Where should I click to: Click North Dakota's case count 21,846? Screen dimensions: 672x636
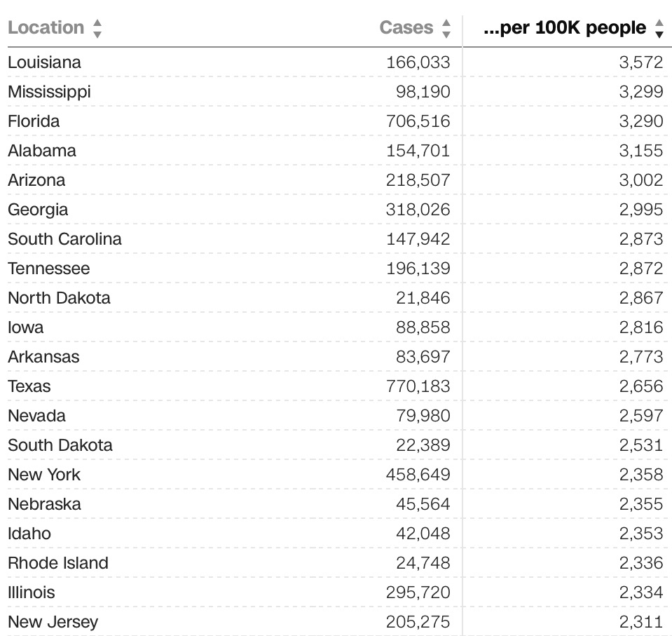[x=423, y=298]
